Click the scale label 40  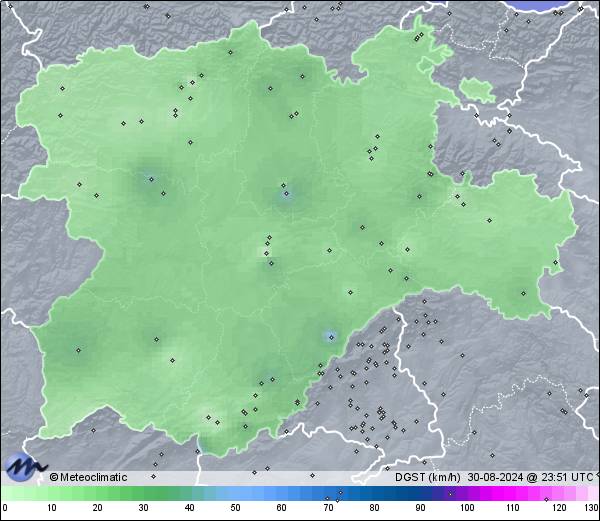[189, 508]
